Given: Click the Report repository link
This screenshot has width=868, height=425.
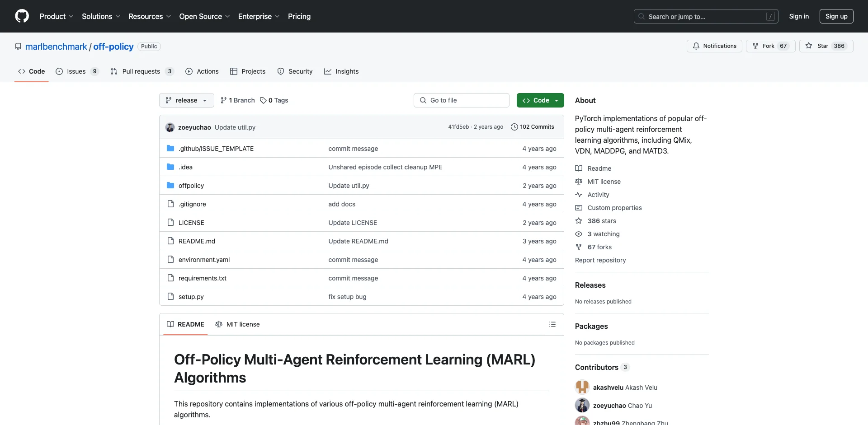Looking at the screenshot, I should click(600, 260).
